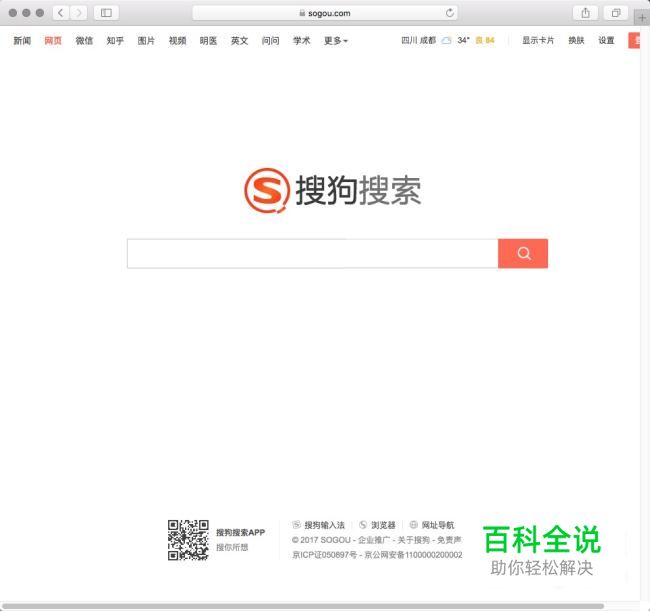
Task: Show all tabs overview button
Action: click(616, 13)
